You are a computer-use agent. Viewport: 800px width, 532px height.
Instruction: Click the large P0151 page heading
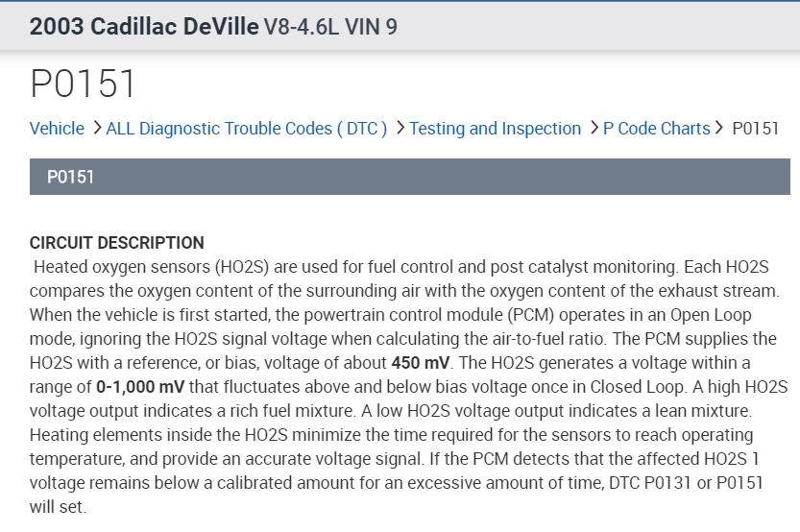tap(84, 85)
